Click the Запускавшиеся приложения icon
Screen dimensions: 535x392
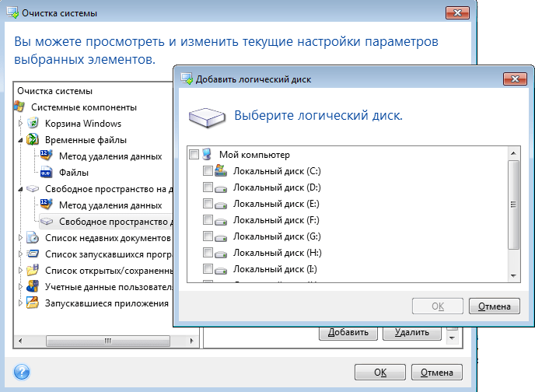33,303
